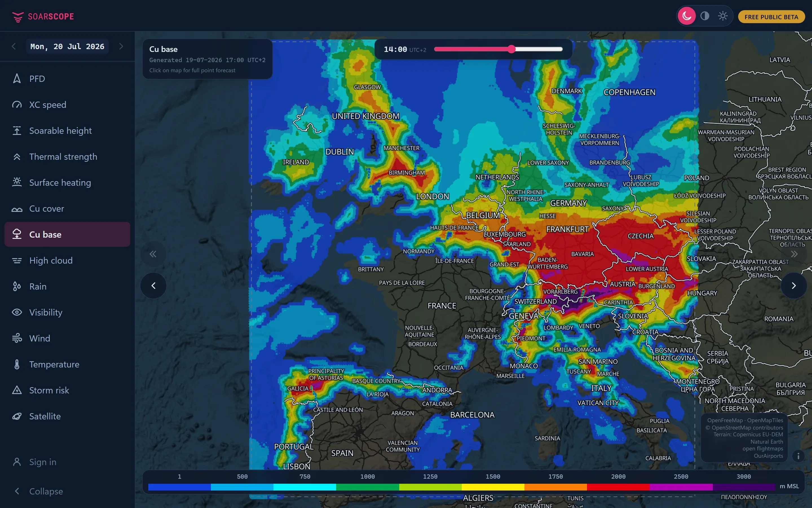Switch to auto contrast theme toggle
This screenshot has height=508, width=812.
coord(705,16)
